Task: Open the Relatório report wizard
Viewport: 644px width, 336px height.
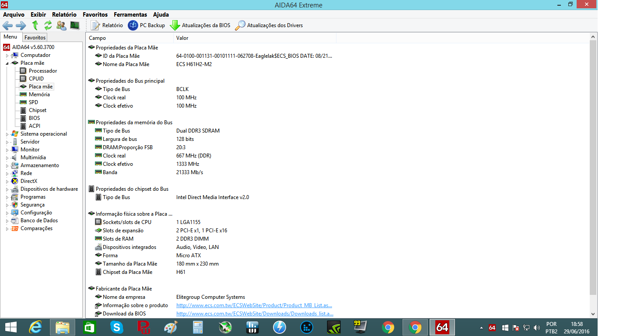Action: click(107, 25)
